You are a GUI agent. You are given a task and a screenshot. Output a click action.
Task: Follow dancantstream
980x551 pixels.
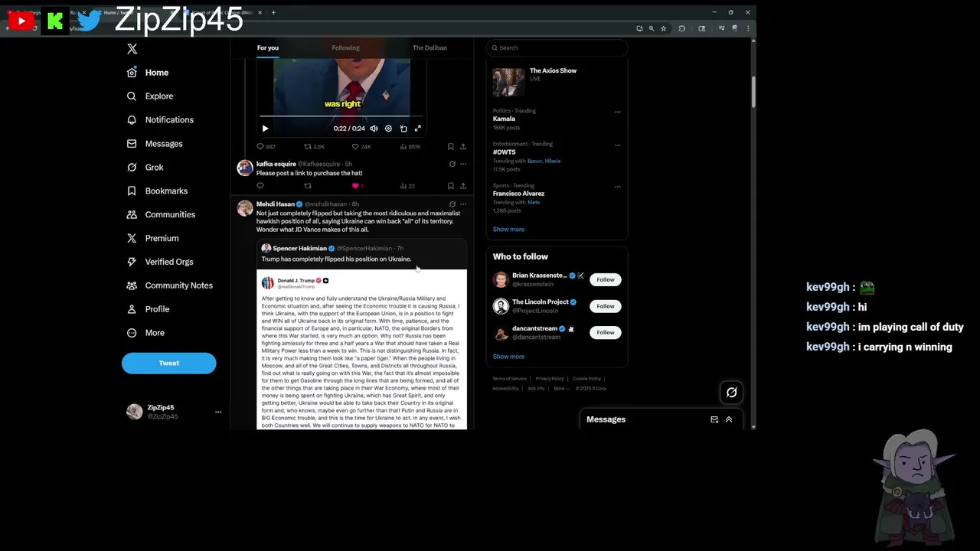606,332
